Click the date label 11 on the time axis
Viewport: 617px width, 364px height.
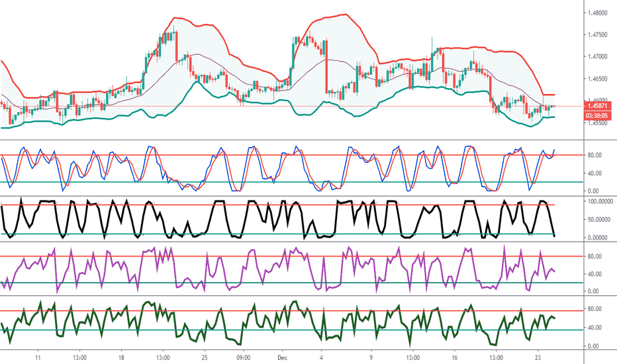click(x=38, y=357)
